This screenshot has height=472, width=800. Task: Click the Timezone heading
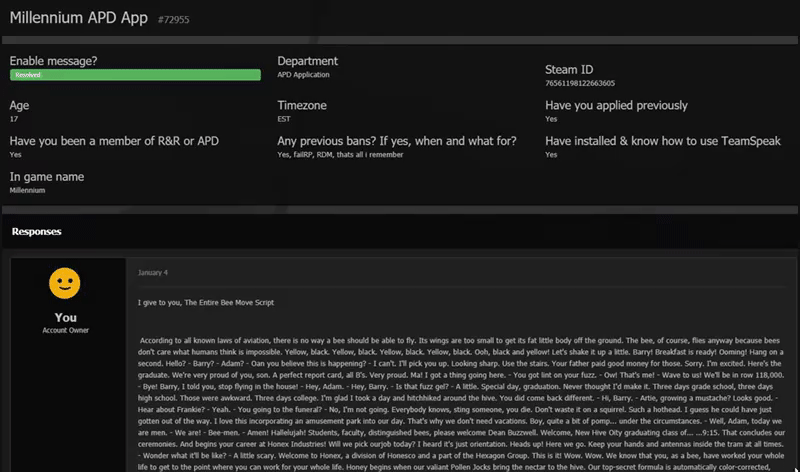(302, 105)
